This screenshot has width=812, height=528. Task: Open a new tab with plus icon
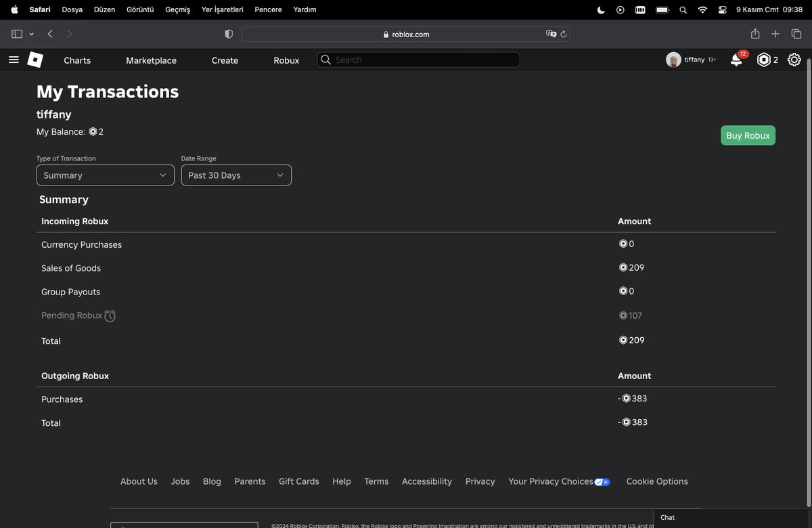(x=775, y=34)
